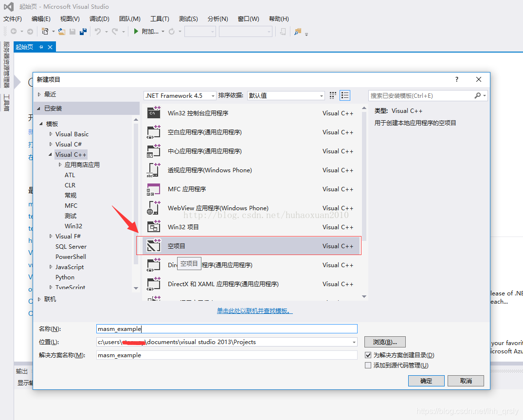523x420 pixels.
Task: Click the save toolbar icon
Action: [72, 31]
